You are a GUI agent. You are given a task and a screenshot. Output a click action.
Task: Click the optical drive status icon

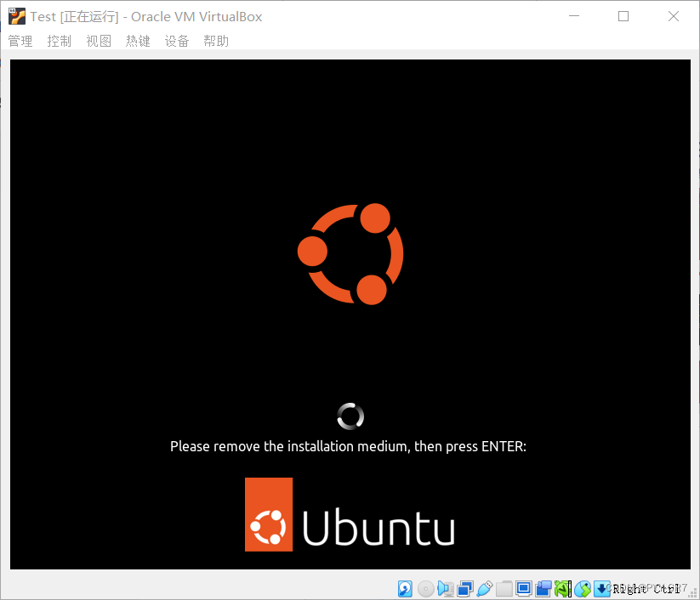426,589
